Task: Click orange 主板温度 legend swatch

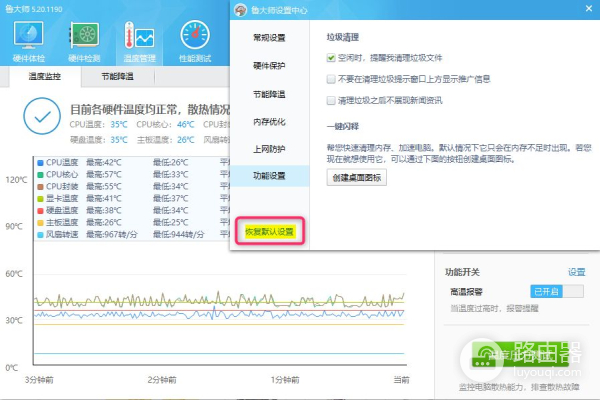Action: point(40,223)
